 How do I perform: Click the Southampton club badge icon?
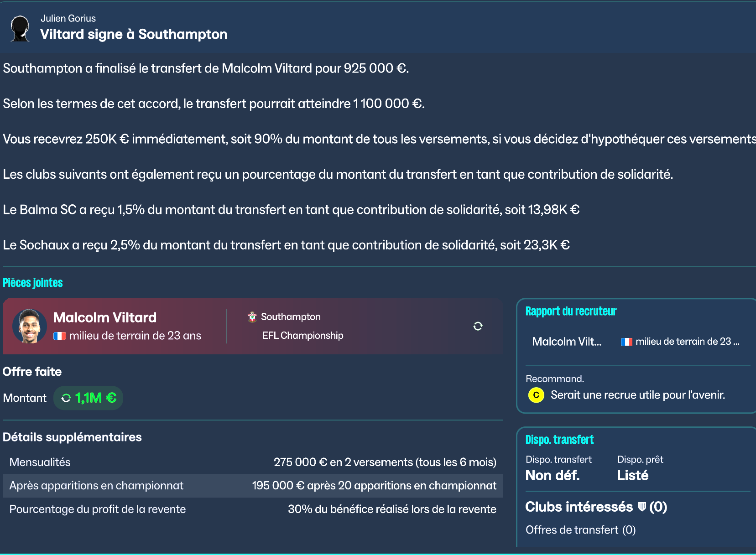click(252, 317)
